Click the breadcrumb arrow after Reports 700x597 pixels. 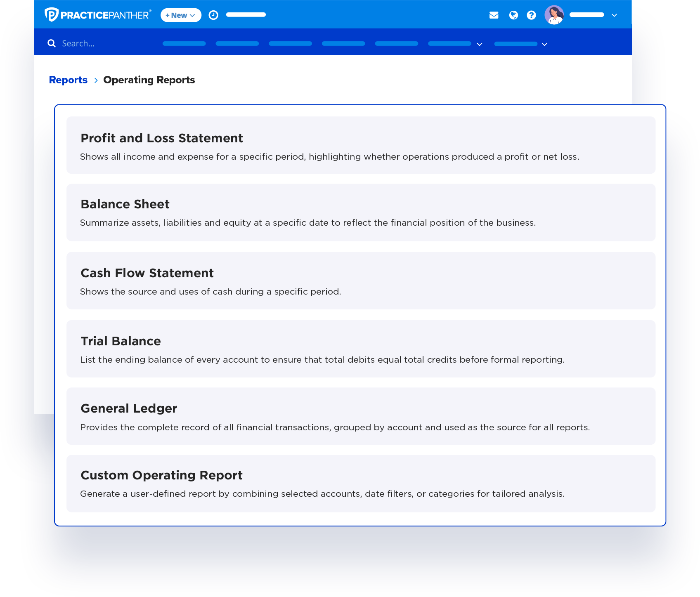pos(96,80)
